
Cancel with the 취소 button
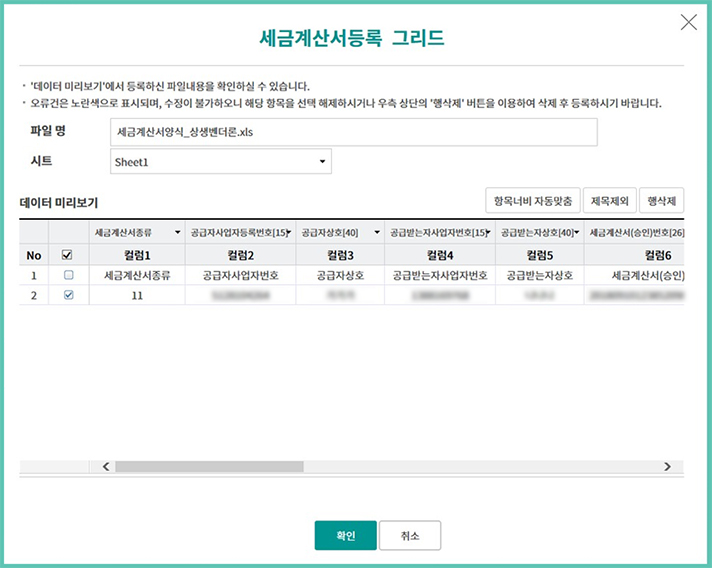[x=410, y=535]
